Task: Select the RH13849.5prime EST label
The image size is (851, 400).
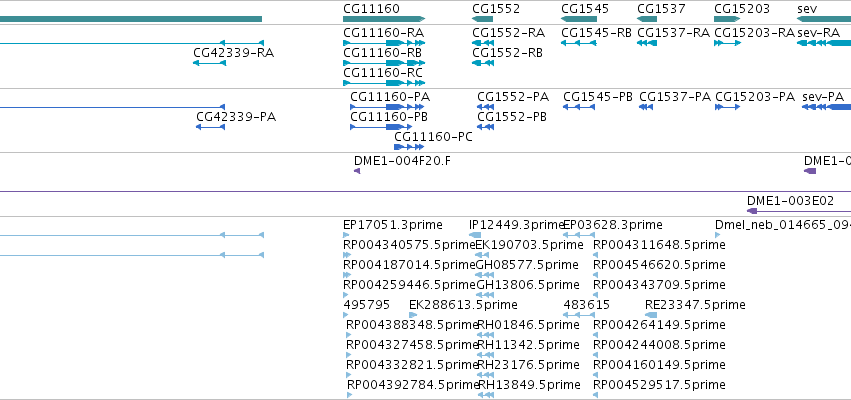Action: click(x=529, y=385)
